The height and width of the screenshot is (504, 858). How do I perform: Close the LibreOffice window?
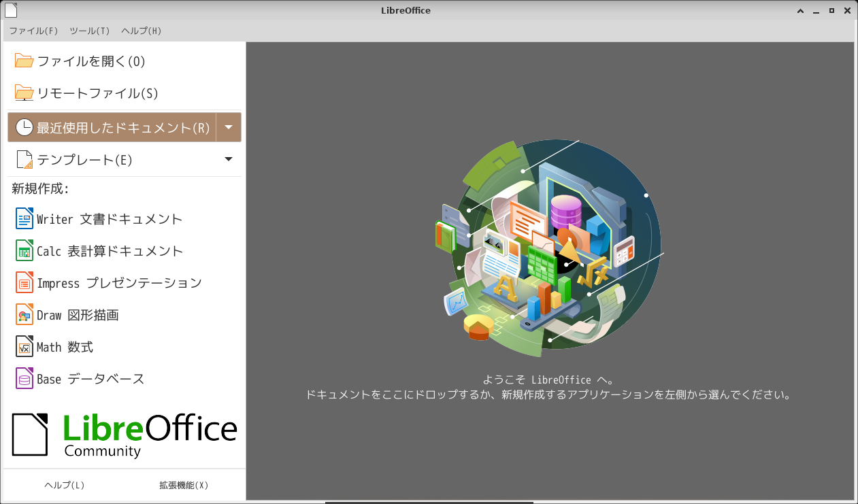[847, 10]
